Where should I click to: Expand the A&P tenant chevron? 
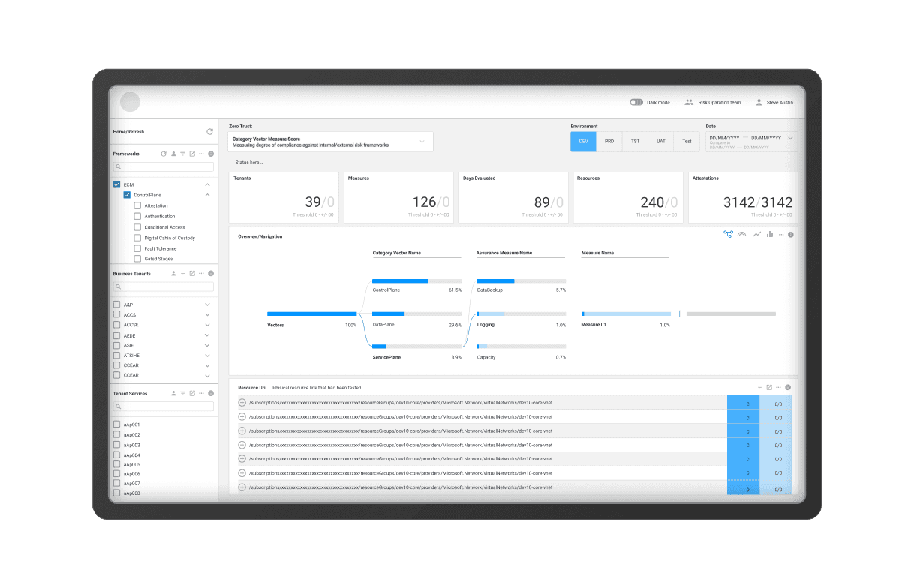[x=207, y=304]
